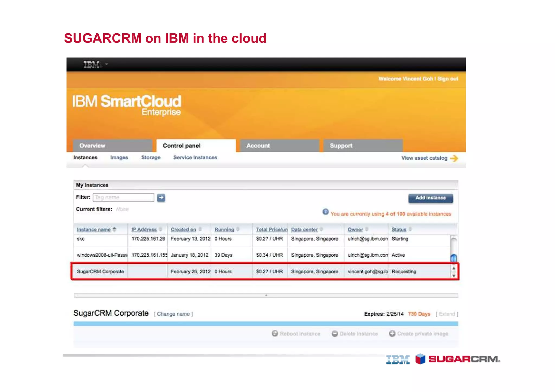The image size is (555, 392).
Task: Go to the Storage sub-tab
Action: (x=151, y=158)
